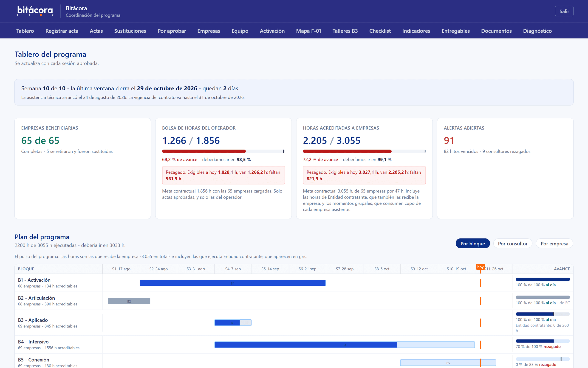Click the S5 14 sep column header

[270, 269]
